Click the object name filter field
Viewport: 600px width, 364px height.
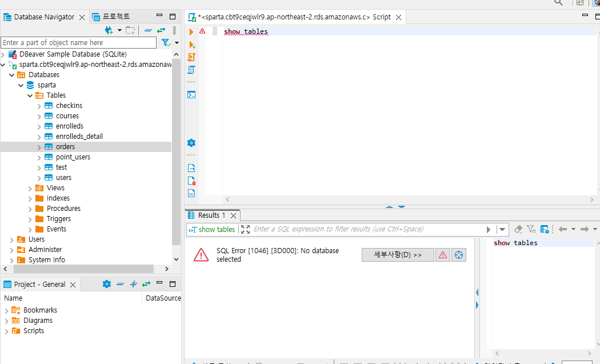coord(78,42)
